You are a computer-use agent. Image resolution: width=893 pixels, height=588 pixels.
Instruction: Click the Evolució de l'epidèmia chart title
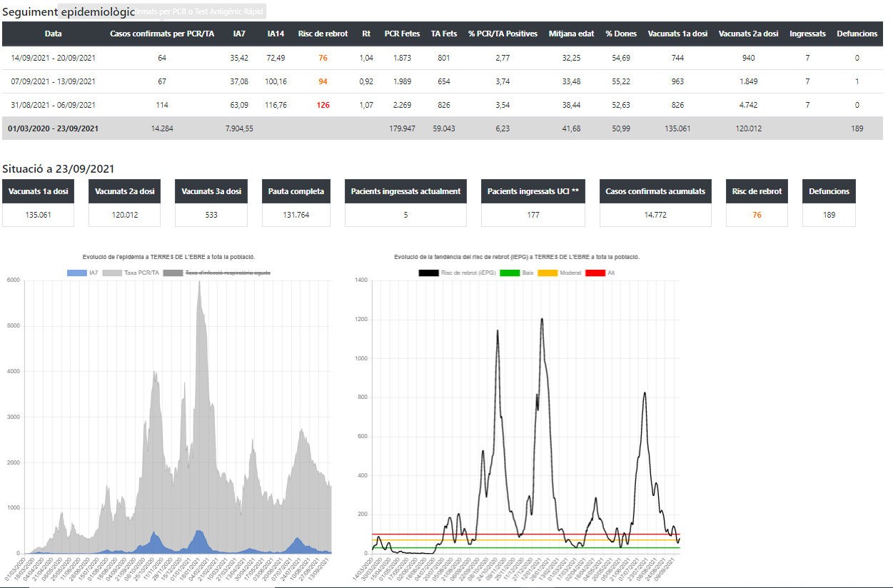click(170, 257)
